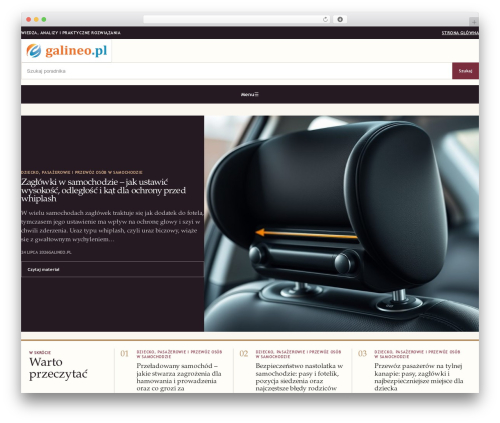This screenshot has height=423, width=500.
Task: Click category label above article 03
Action: (417, 354)
